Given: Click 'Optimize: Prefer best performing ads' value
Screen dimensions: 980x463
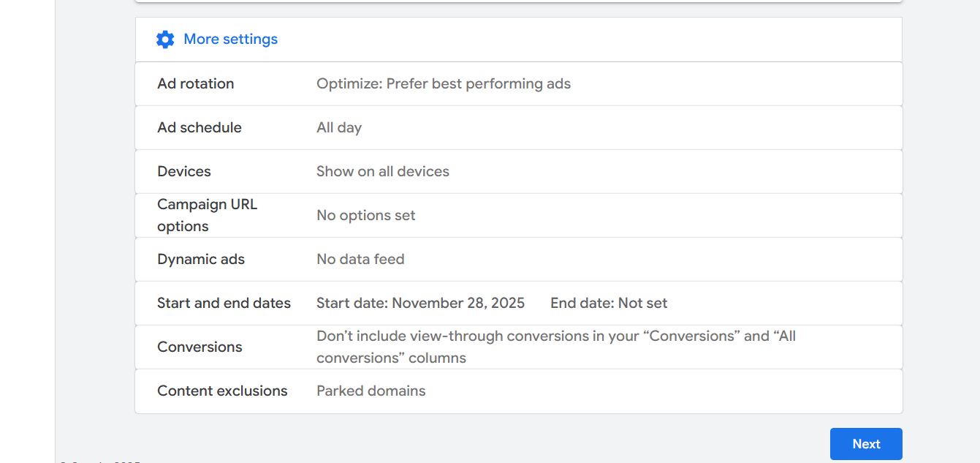Looking at the screenshot, I should coord(443,84).
